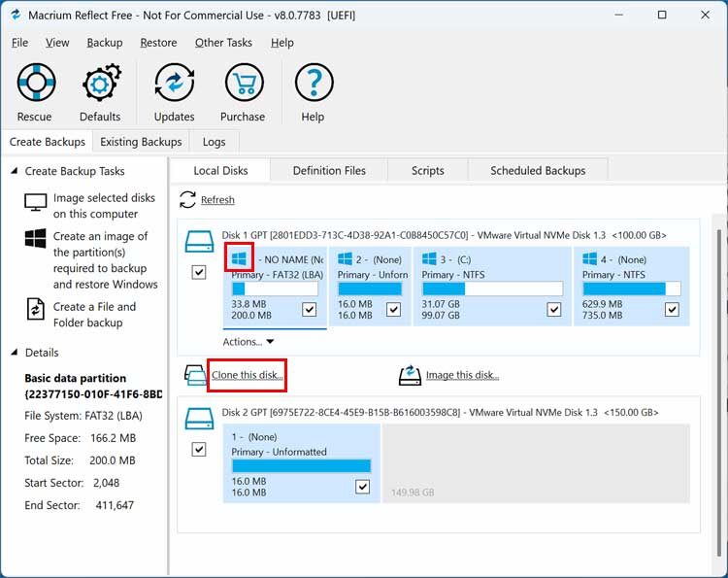Select the Local Disks tab
This screenshot has height=578, width=728.
pyautogui.click(x=220, y=171)
